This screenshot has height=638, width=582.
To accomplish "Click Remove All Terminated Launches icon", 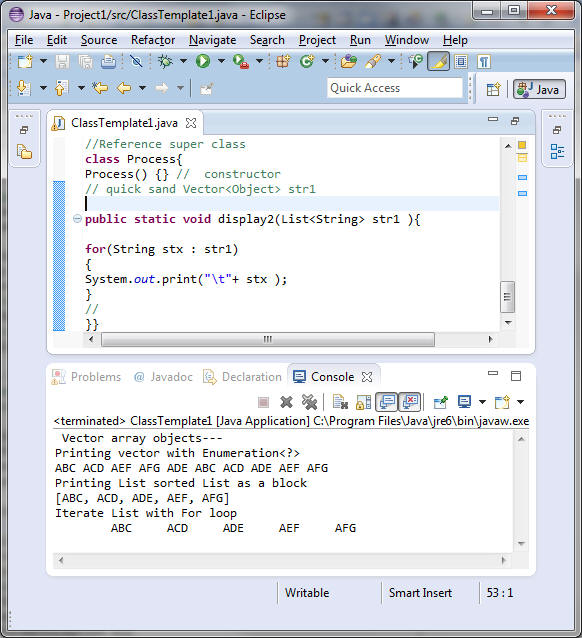I will click(309, 402).
